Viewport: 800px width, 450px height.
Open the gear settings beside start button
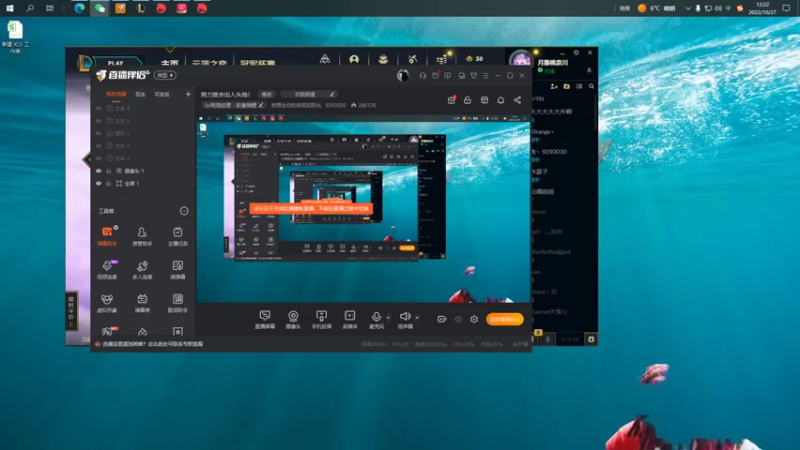tap(474, 319)
